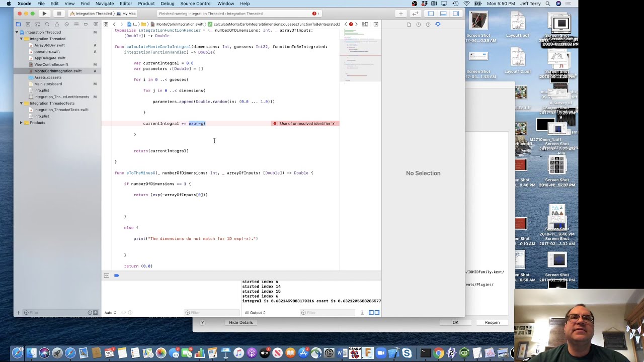The height and width of the screenshot is (362, 644).
Task: Go back in editor history
Action: (x=114, y=24)
